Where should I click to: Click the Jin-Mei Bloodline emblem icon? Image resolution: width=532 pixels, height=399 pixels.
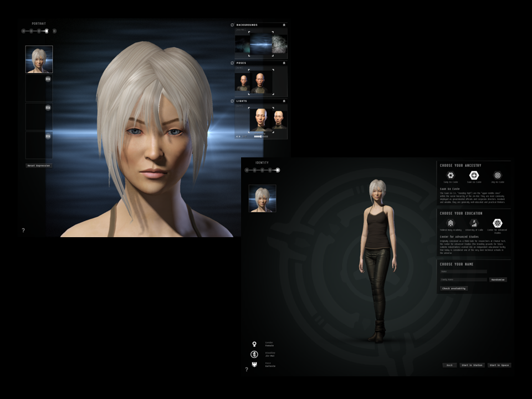pos(254,354)
